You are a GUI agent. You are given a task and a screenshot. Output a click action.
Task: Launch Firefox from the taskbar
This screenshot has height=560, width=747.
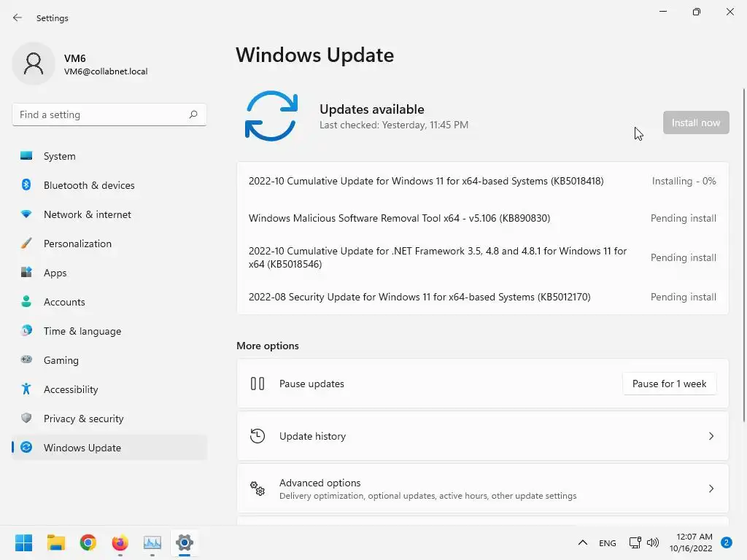pyautogui.click(x=120, y=542)
